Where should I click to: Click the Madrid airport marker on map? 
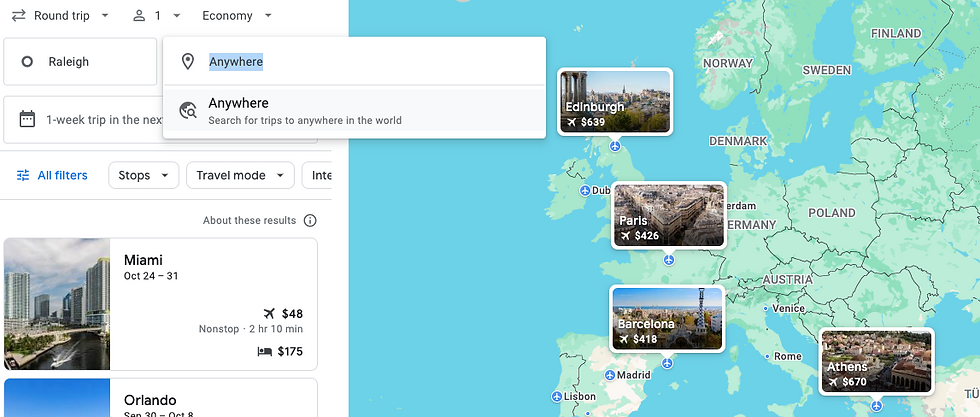(610, 375)
